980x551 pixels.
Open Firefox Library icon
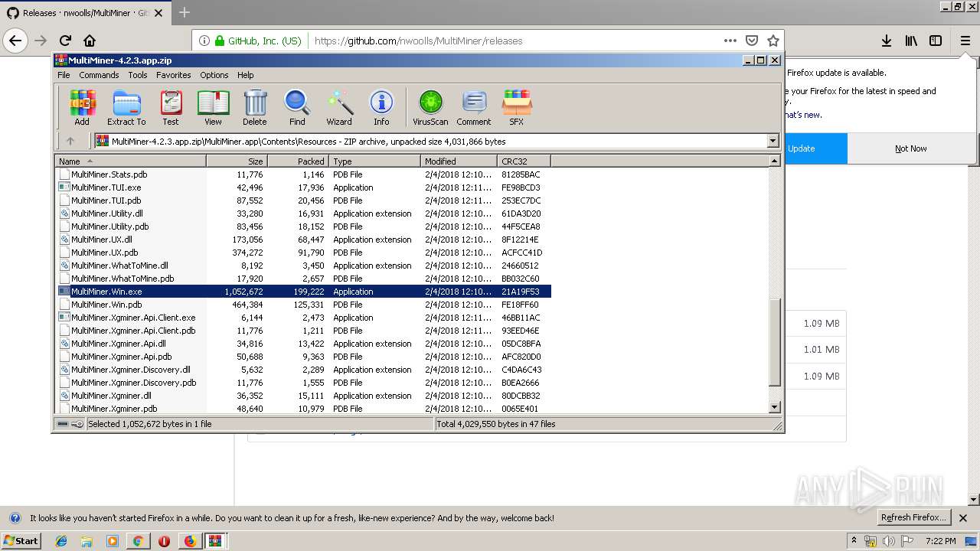tap(911, 41)
